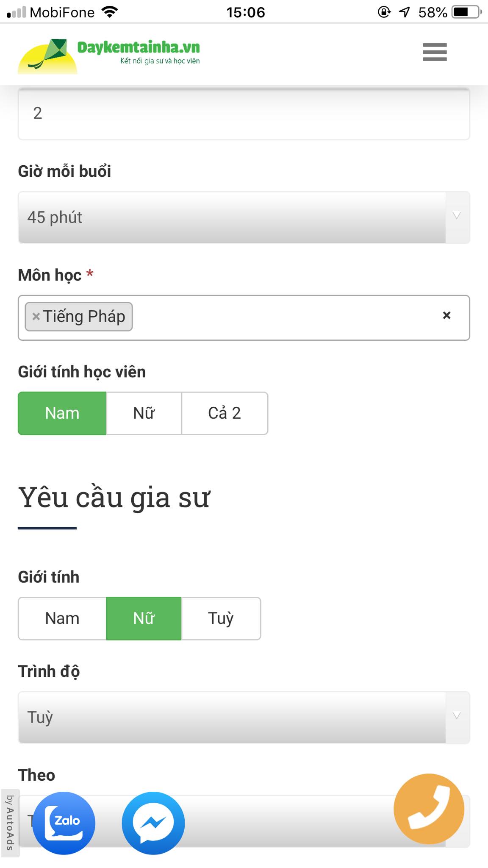Expand the Trình độ dropdown
The width and height of the screenshot is (488, 868).
(x=244, y=717)
